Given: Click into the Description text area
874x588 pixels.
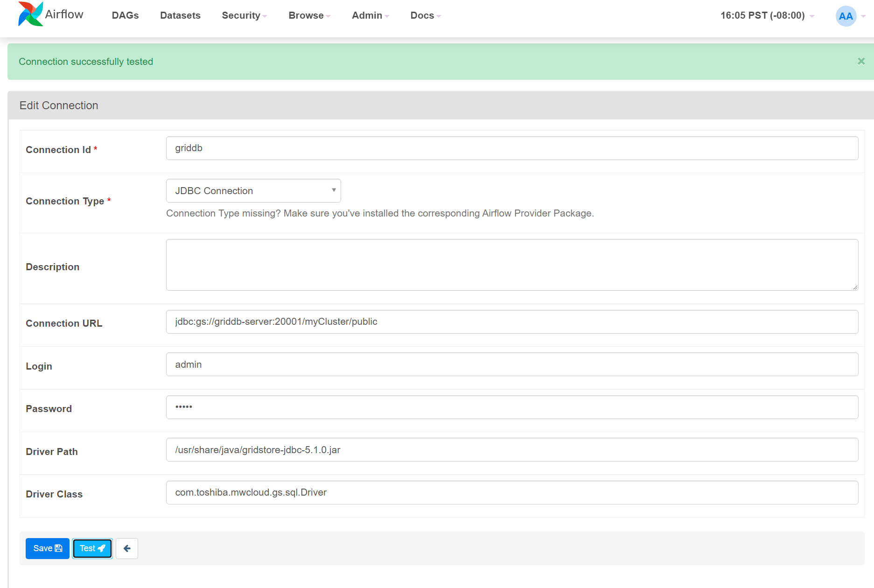Looking at the screenshot, I should tap(512, 265).
